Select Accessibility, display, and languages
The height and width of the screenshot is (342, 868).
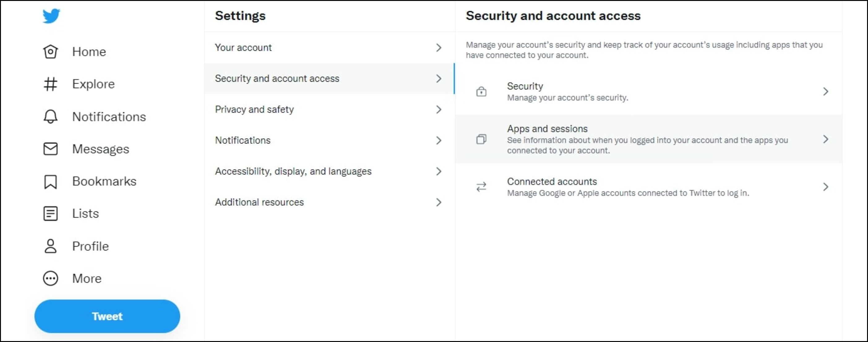293,172
